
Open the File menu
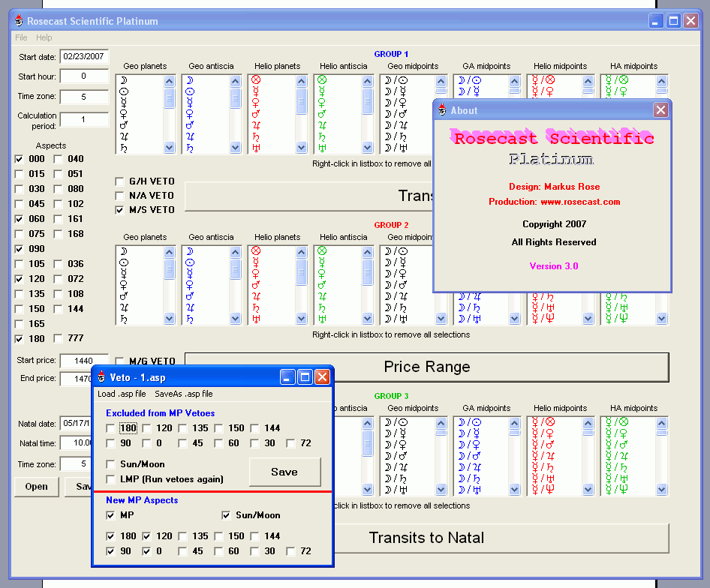[21, 37]
